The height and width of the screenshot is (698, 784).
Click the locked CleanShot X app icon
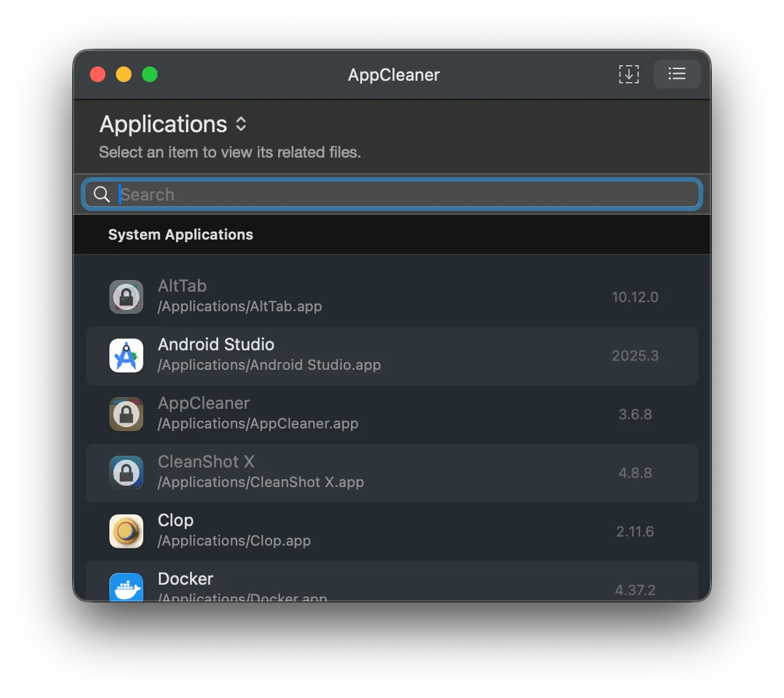coord(126,473)
